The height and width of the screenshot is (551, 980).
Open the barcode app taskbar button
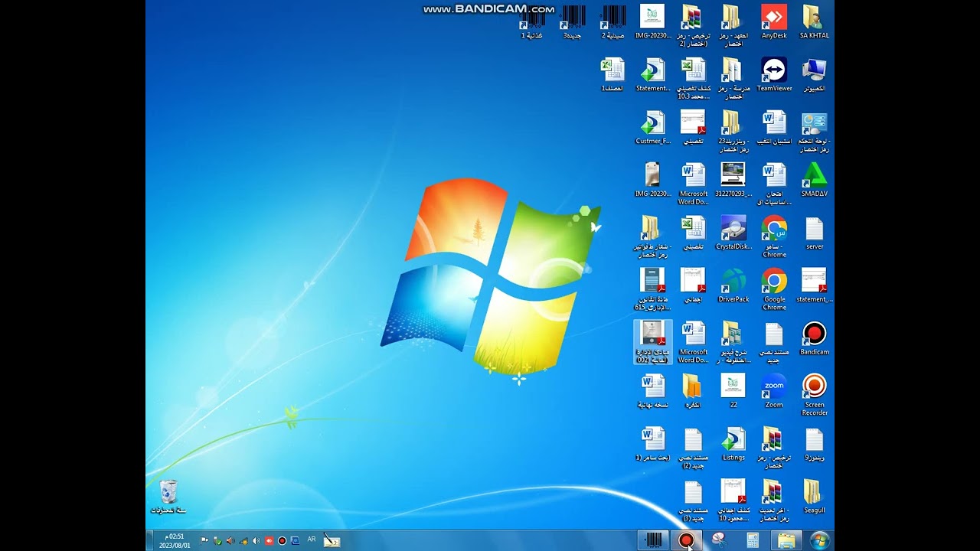[654, 540]
